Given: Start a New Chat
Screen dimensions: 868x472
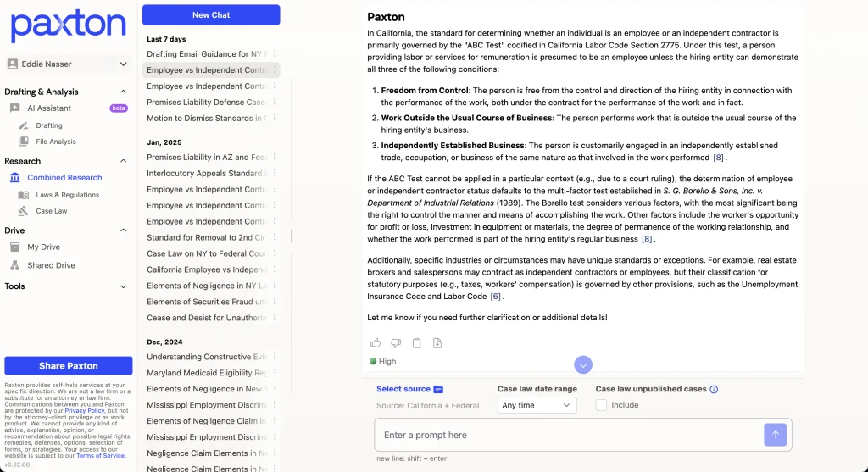Looking at the screenshot, I should tap(211, 14).
